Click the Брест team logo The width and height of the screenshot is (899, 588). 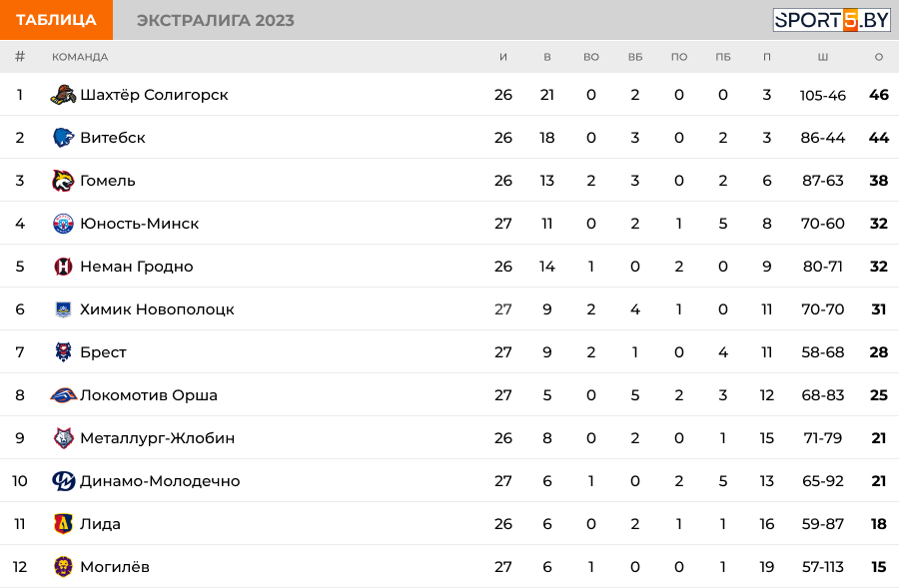(63, 351)
